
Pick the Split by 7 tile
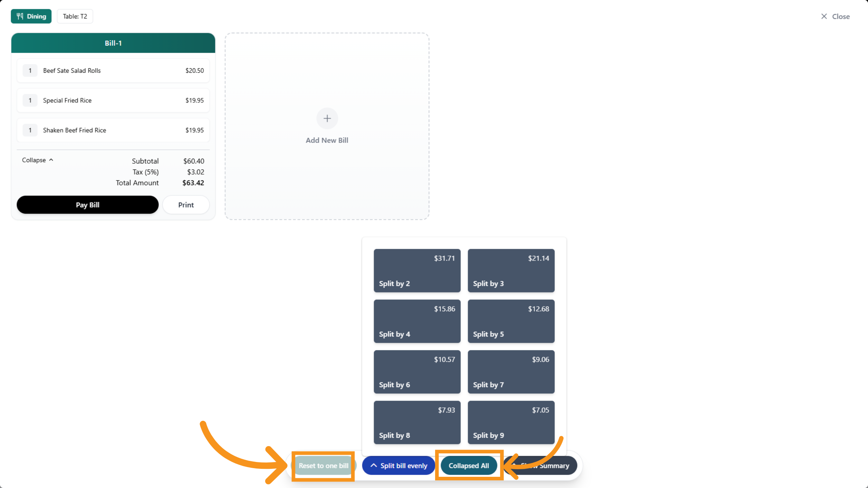[x=511, y=372]
